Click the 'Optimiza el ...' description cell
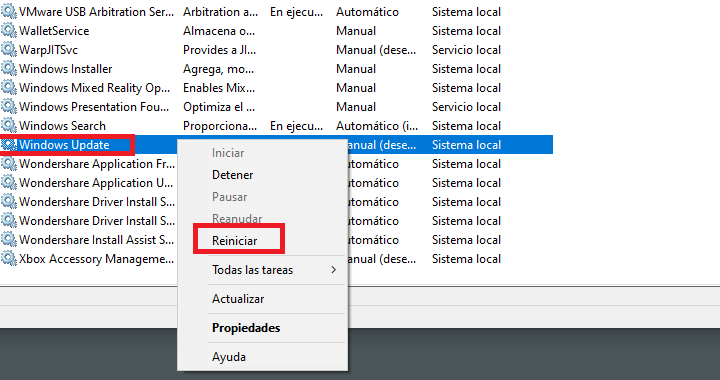 (219, 106)
